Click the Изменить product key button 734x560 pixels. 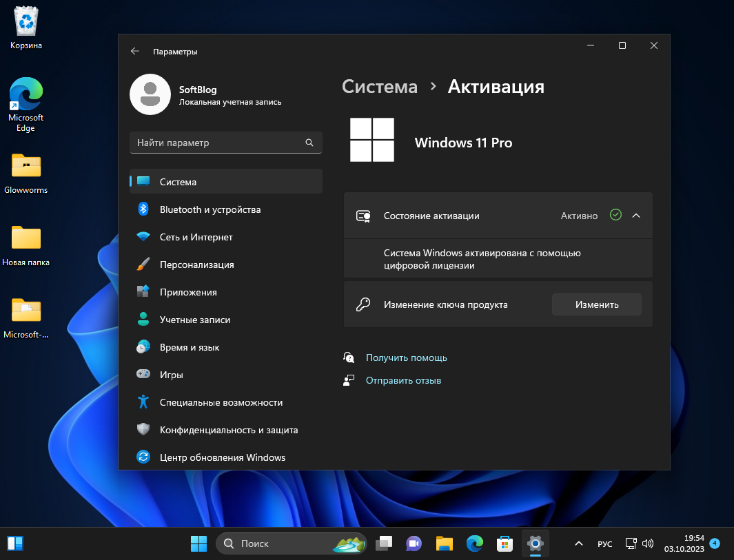(596, 304)
